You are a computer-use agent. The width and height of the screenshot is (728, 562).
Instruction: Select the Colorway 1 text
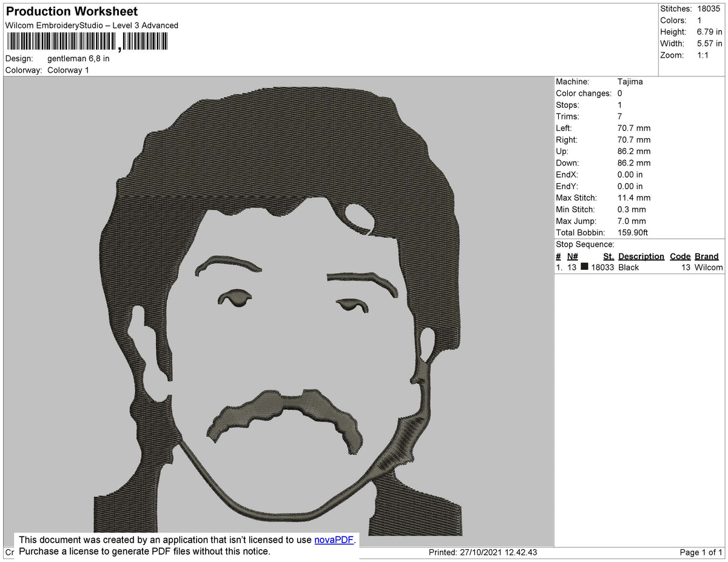(68, 70)
